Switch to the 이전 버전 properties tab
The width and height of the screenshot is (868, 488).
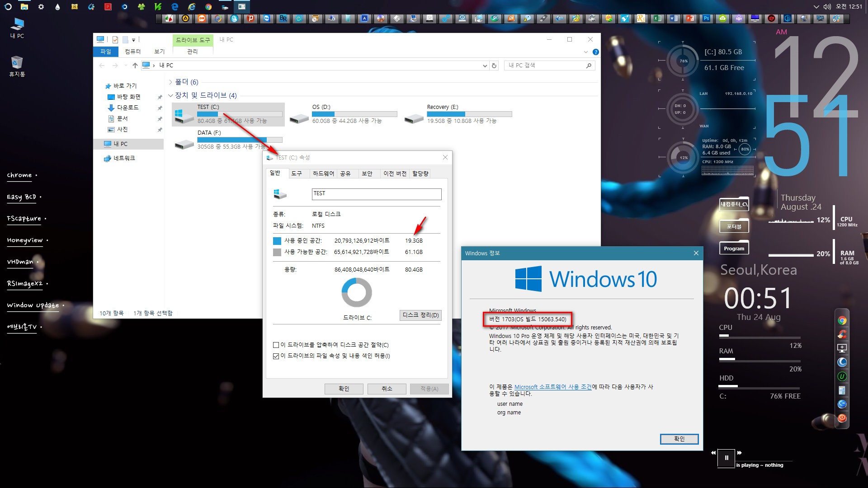395,174
